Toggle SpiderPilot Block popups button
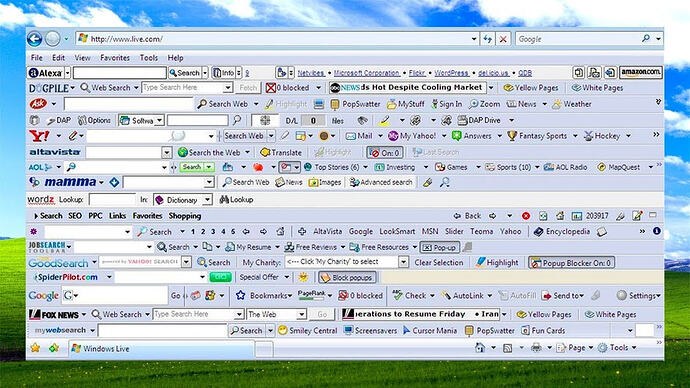 point(347,278)
